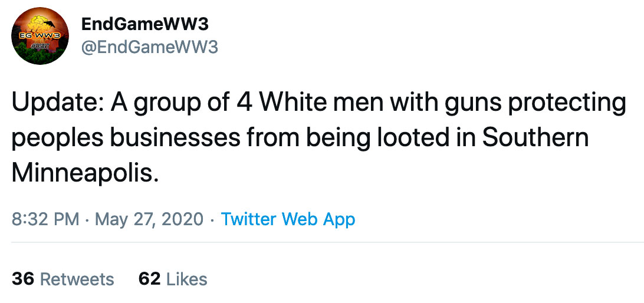
Task: Click the phrase "White men" in tweet
Action: pos(323,104)
